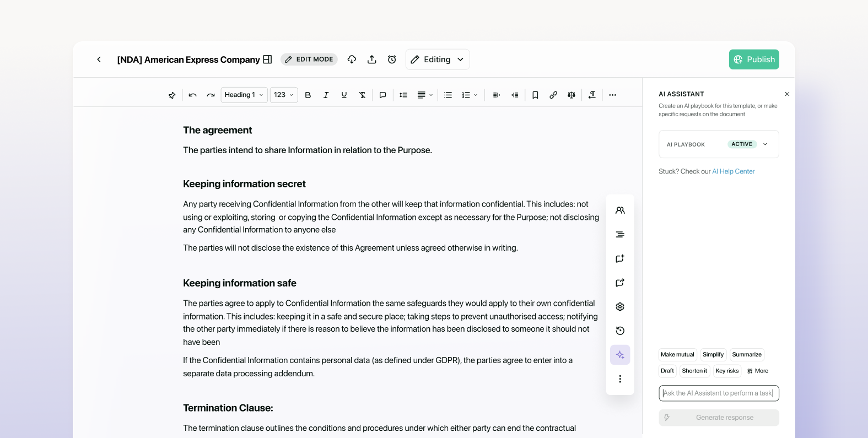Toggle italic formatting
This screenshot has height=438, width=868.
[x=326, y=95]
